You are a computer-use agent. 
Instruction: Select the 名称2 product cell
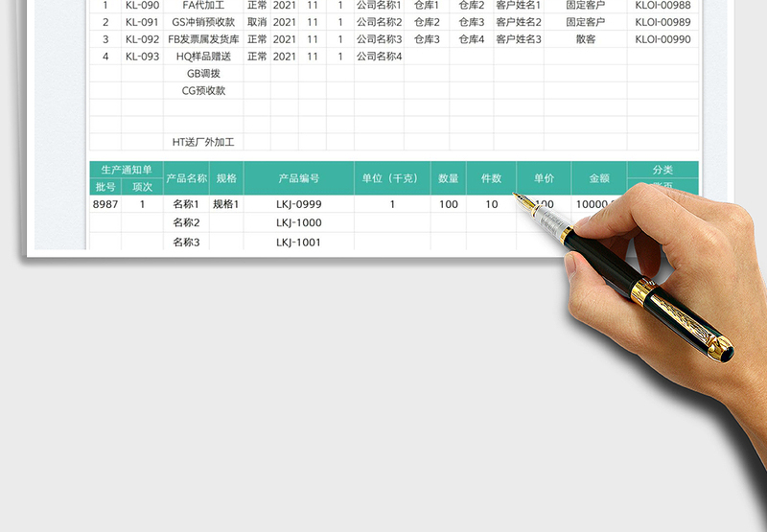pos(186,223)
